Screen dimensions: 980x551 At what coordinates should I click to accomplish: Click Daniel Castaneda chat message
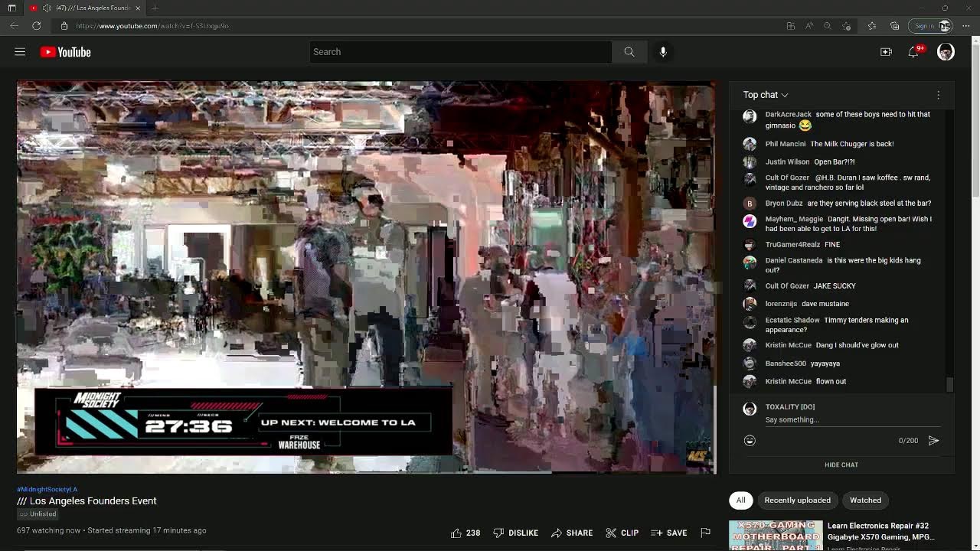(843, 266)
